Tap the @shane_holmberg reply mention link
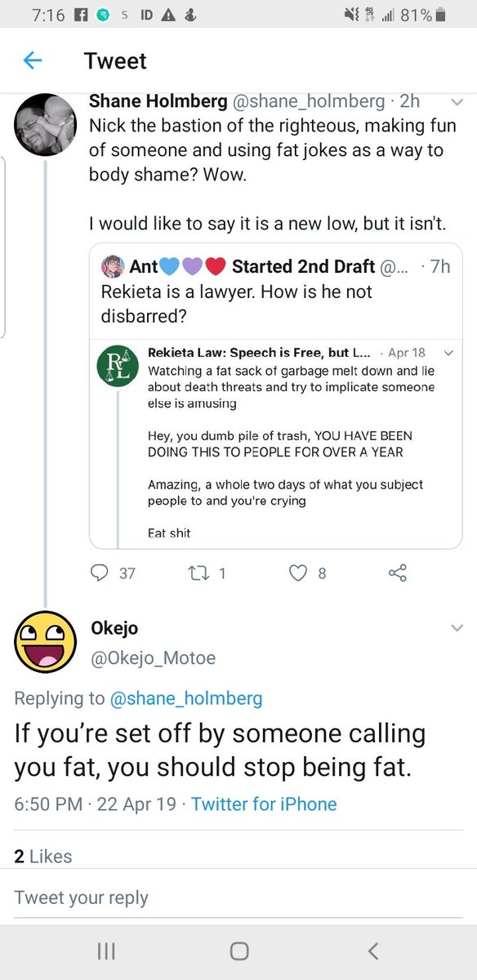 185,698
